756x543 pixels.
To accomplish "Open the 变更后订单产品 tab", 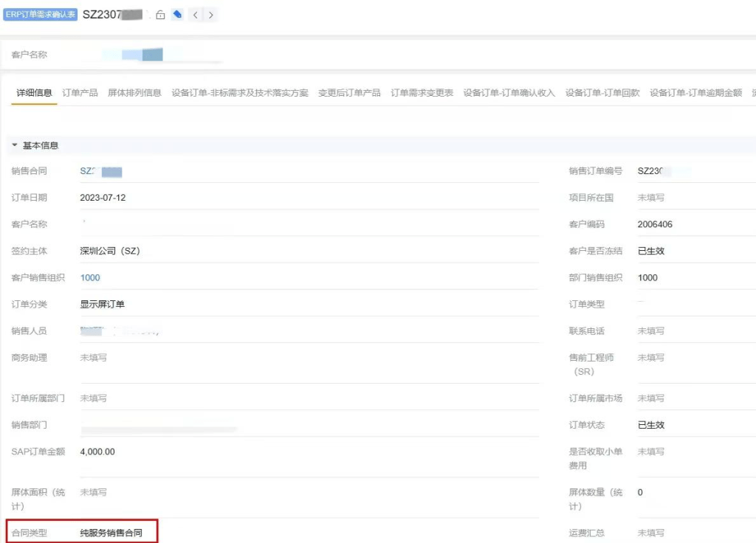I will [x=349, y=93].
